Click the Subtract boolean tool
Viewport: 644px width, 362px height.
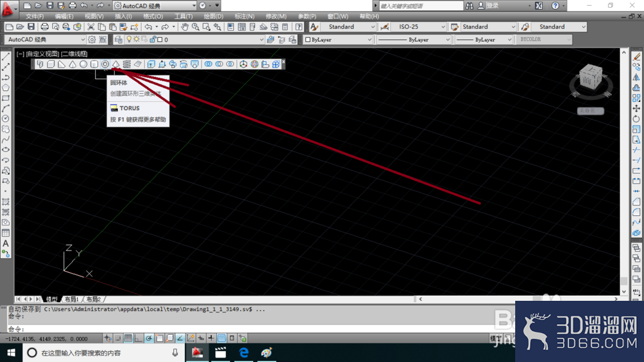point(220,64)
